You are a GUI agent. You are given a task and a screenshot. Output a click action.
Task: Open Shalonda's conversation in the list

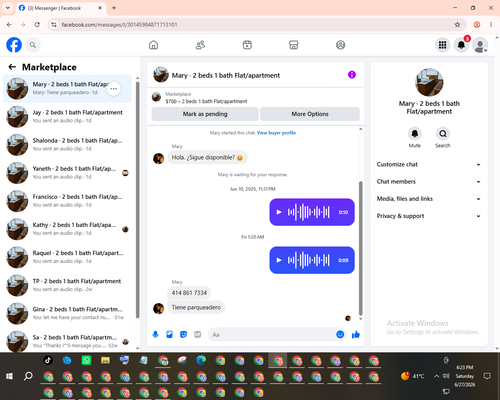click(x=67, y=145)
